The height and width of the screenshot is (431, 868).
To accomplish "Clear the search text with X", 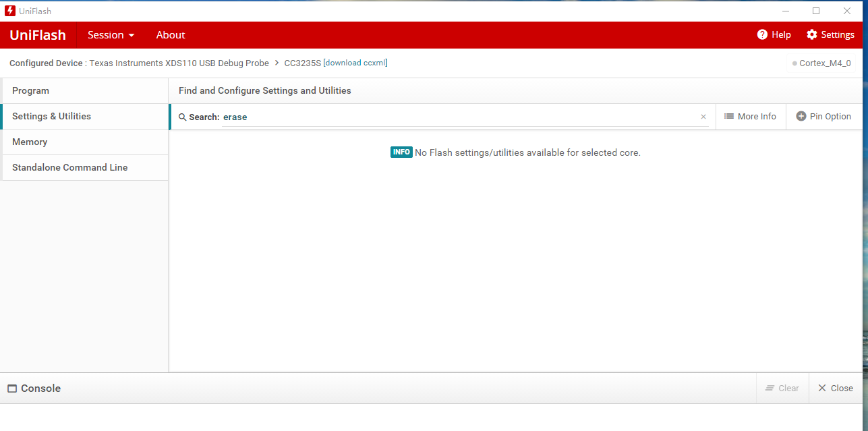I will coord(703,117).
